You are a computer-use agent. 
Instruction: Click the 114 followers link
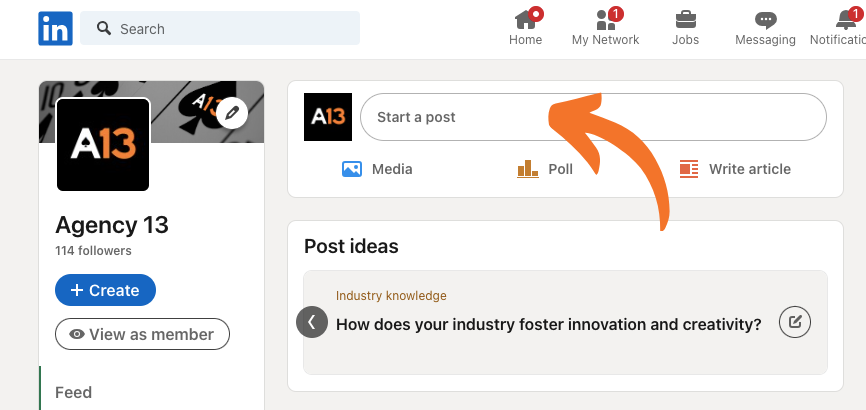tap(93, 251)
